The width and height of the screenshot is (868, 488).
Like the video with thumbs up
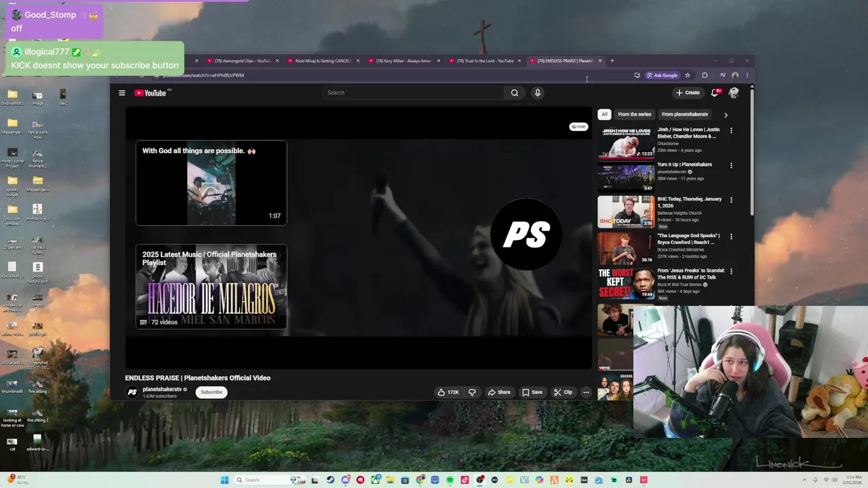click(448, 392)
